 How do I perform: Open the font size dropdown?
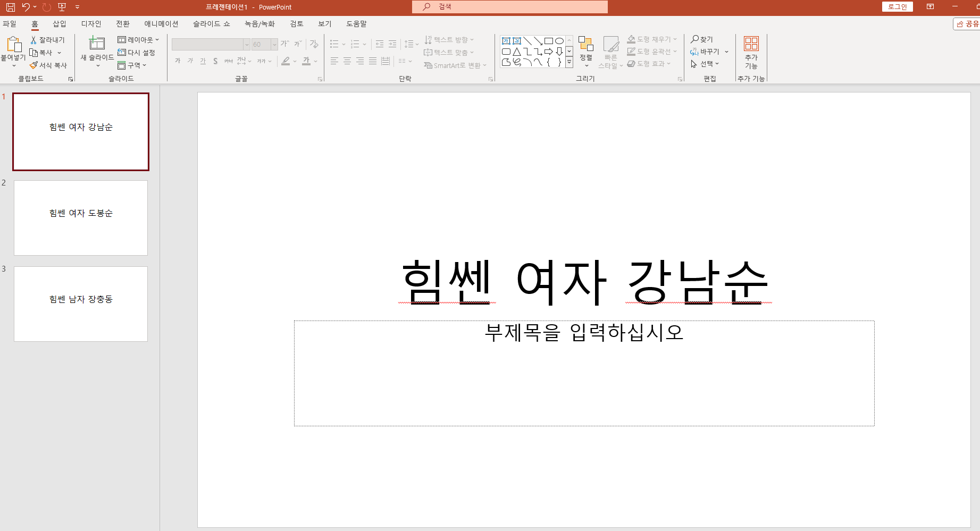click(274, 44)
